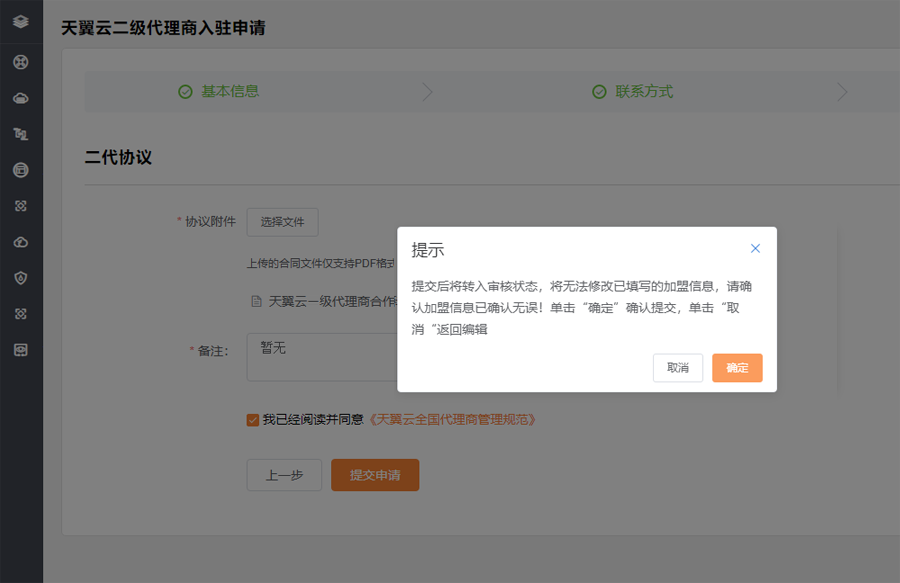Image resolution: width=900 pixels, height=583 pixels.
Task: Confirm submission with the 确定 button
Action: [x=738, y=368]
